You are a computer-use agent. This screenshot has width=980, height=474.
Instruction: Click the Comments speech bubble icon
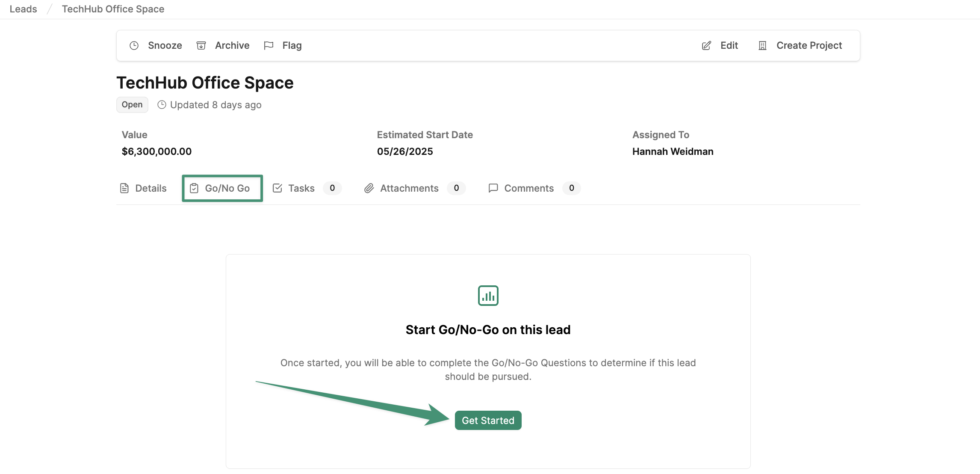(493, 188)
